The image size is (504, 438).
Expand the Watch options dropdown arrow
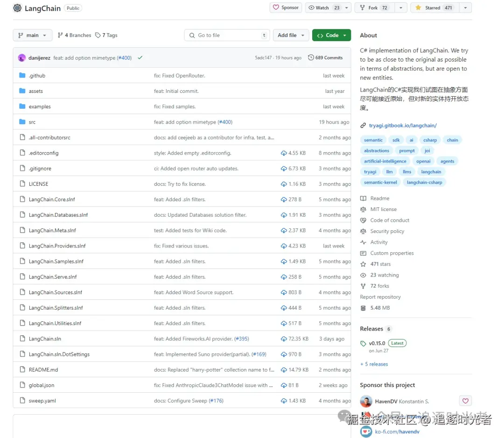pyautogui.click(x=346, y=8)
